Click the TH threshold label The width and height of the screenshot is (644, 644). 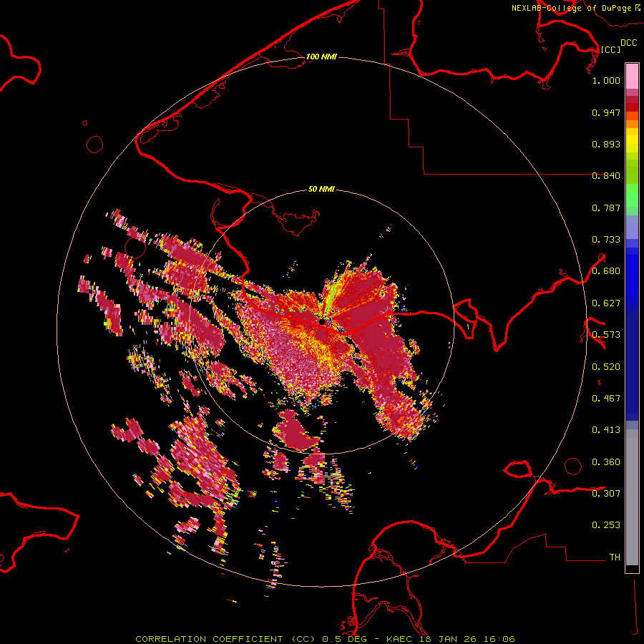pyautogui.click(x=615, y=557)
